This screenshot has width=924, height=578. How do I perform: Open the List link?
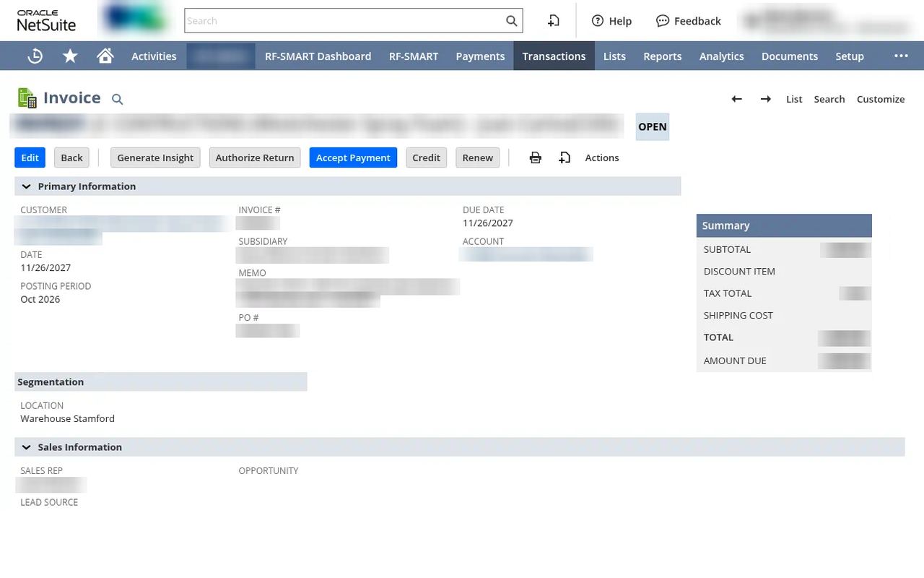coord(794,99)
